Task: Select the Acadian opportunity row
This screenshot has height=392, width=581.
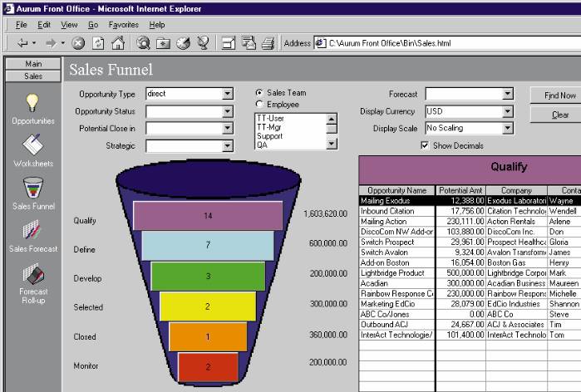Action: coord(470,283)
